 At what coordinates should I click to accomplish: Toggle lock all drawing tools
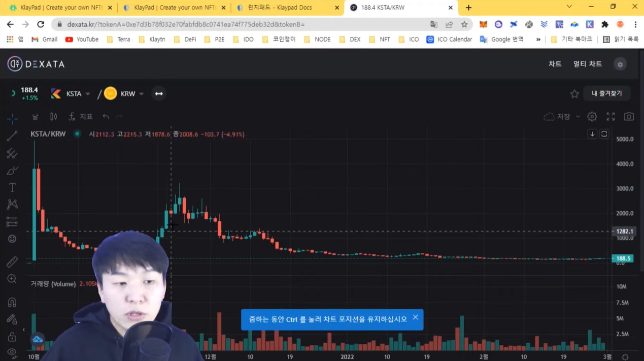(12, 337)
